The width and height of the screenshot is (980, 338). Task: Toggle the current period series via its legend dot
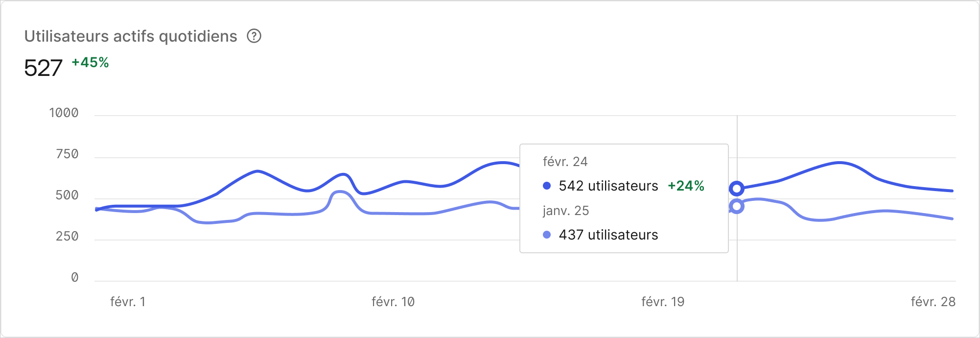pyautogui.click(x=547, y=186)
